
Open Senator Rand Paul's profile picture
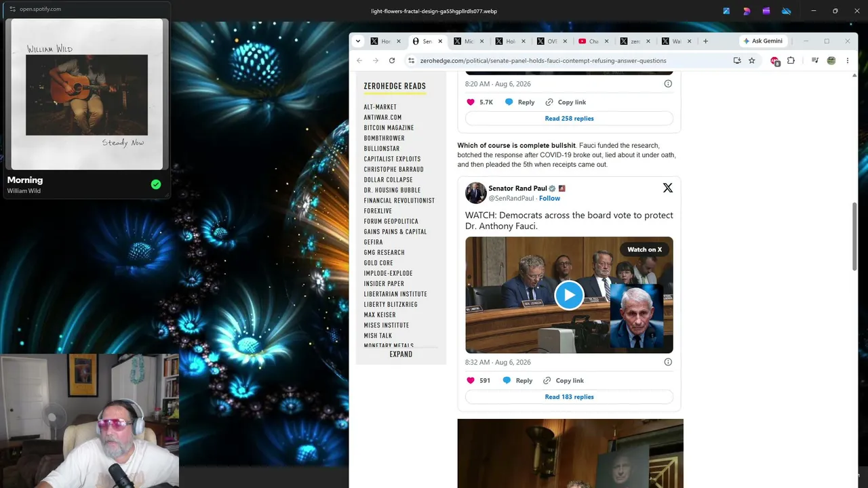(476, 193)
